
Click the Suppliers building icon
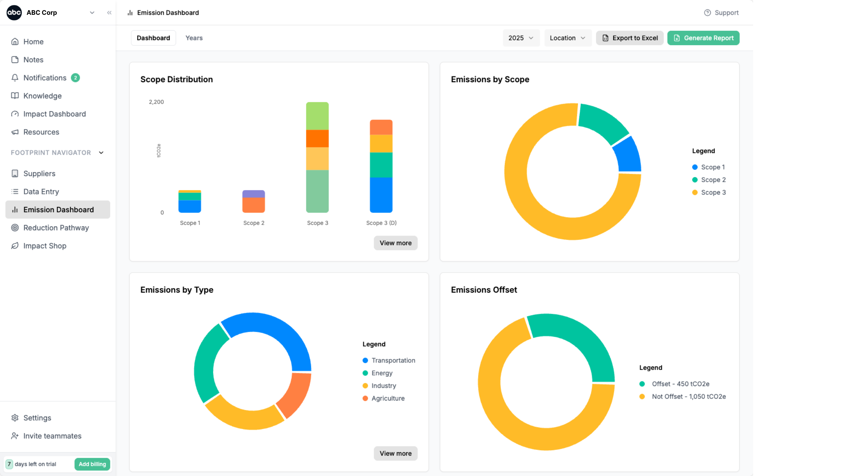[15, 173]
